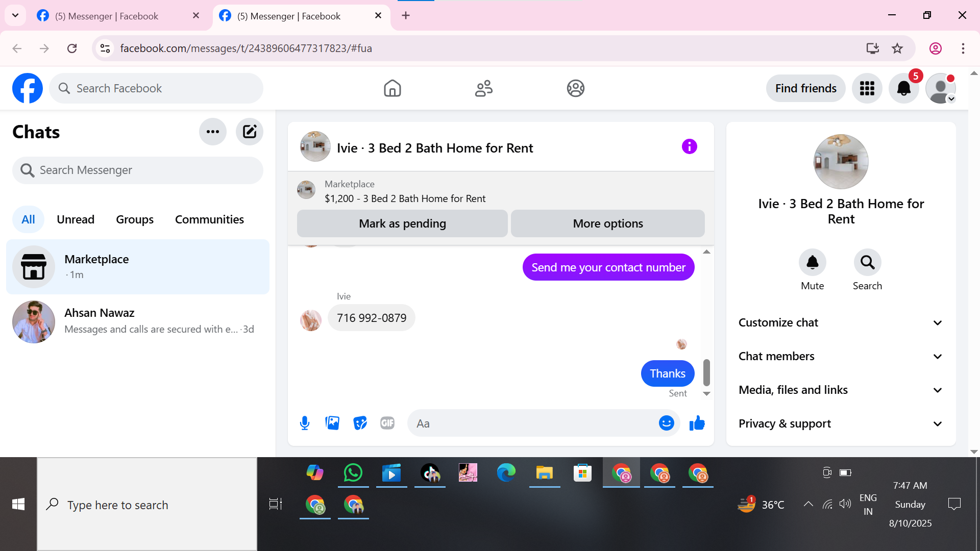
Task: Open the sticker picker icon
Action: coord(360,423)
